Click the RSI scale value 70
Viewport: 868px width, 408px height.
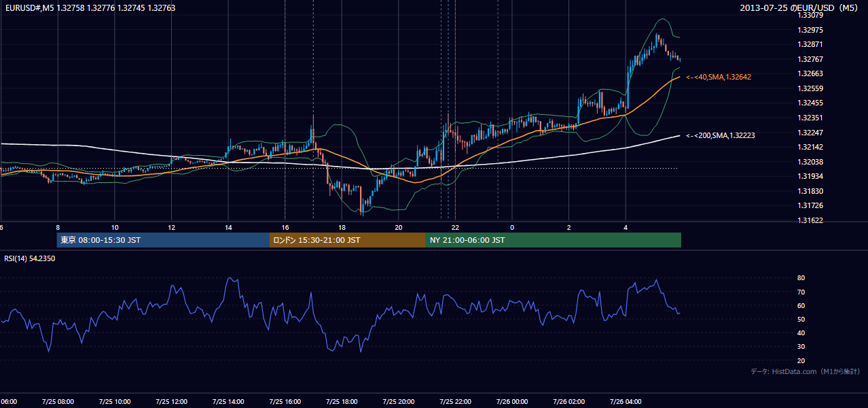pos(801,292)
